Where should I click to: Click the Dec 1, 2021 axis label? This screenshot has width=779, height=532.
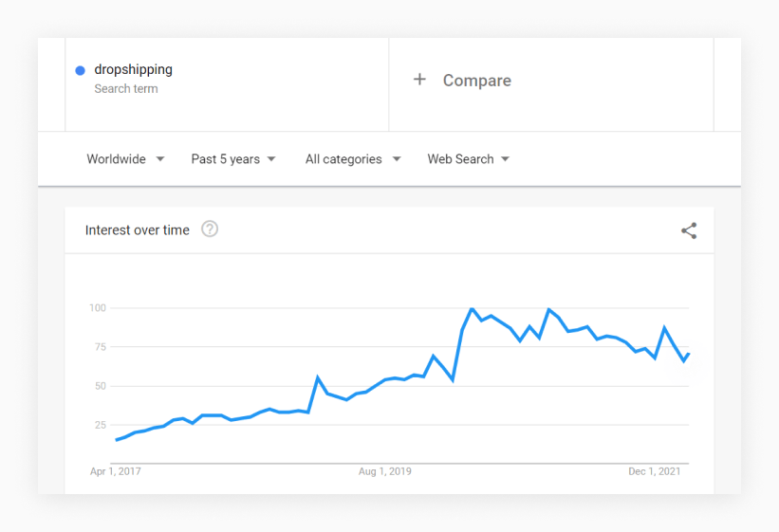pyautogui.click(x=655, y=471)
